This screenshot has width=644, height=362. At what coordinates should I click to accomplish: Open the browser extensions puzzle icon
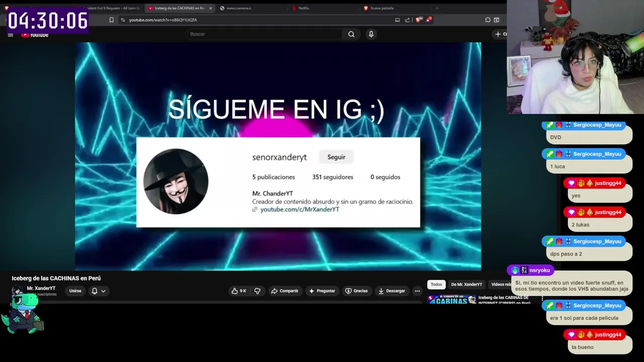coord(488,20)
